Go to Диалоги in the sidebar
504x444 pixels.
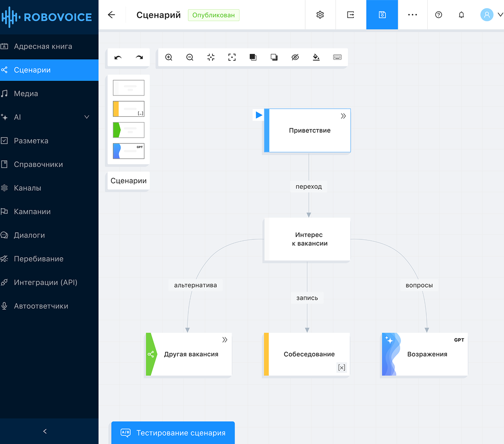29,236
